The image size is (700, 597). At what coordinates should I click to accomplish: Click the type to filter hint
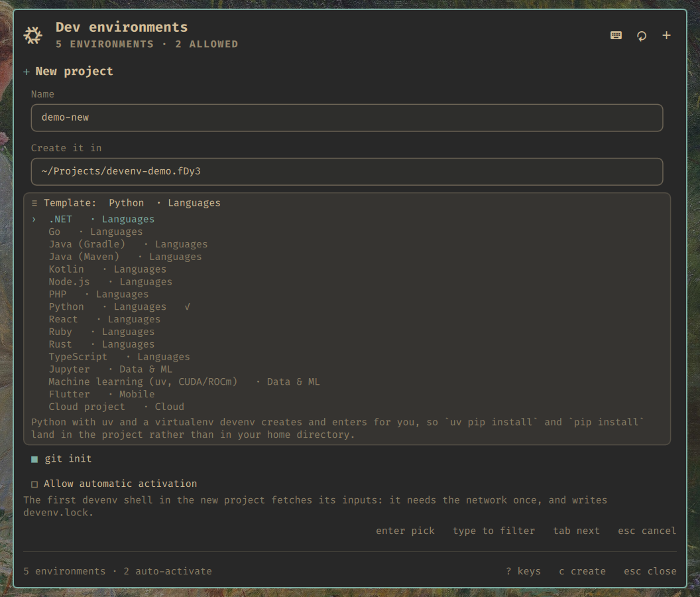click(x=494, y=531)
